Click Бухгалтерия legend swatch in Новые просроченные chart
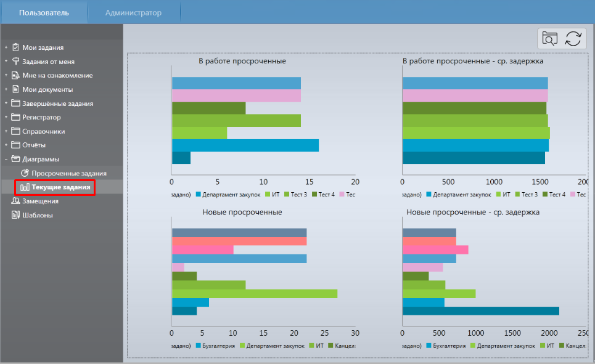The height and width of the screenshot is (364, 595). coord(199,346)
